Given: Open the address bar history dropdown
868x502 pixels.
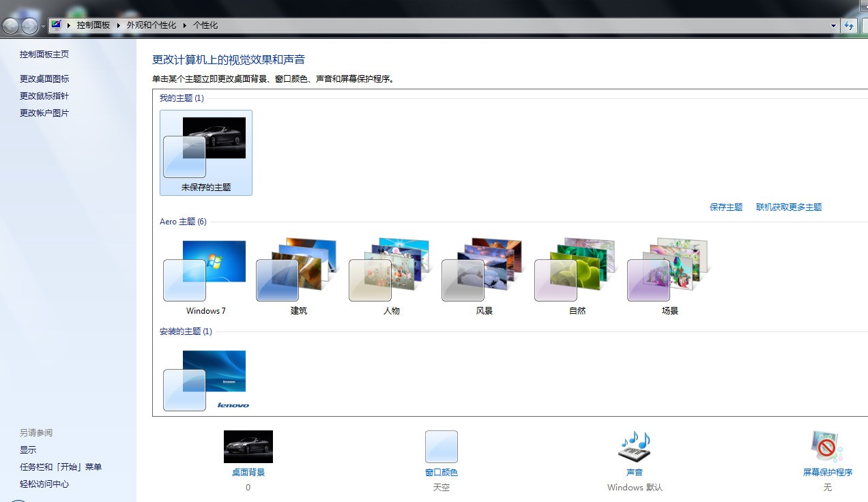Looking at the screenshot, I should [x=834, y=25].
